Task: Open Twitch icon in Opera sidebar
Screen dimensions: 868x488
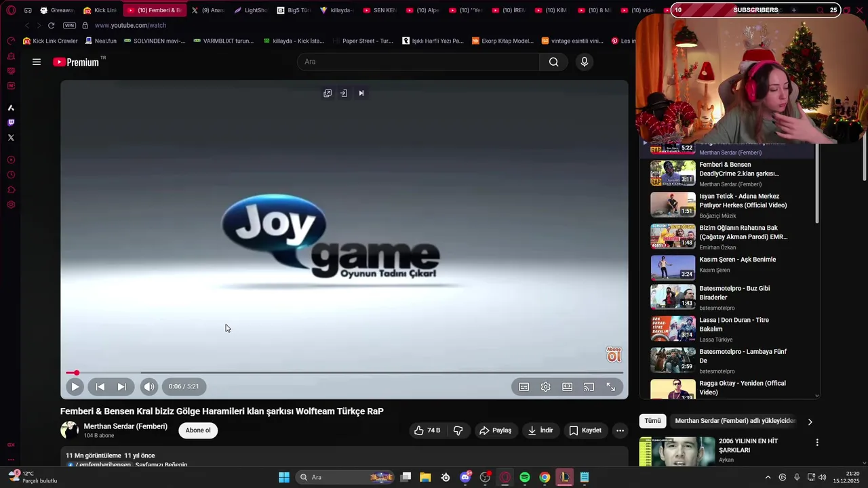Action: tap(11, 123)
